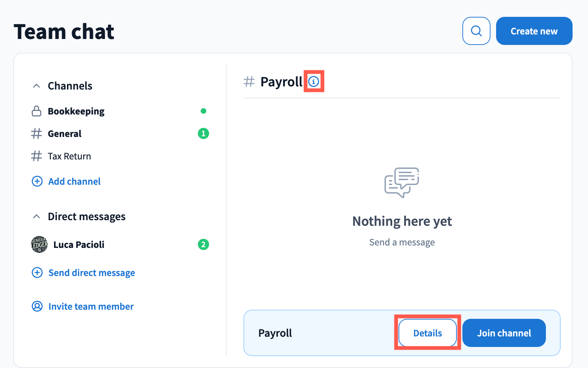Open Payroll channel Details
The width and height of the screenshot is (588, 368).
pos(427,333)
